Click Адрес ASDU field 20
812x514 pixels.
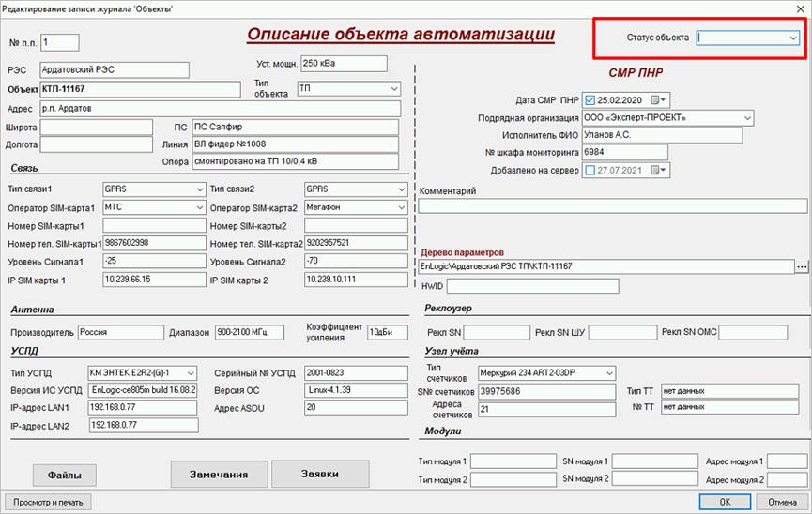[x=357, y=407]
